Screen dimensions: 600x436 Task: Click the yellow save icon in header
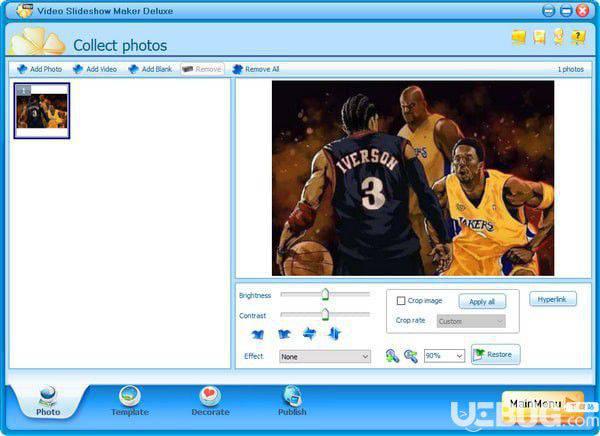539,38
